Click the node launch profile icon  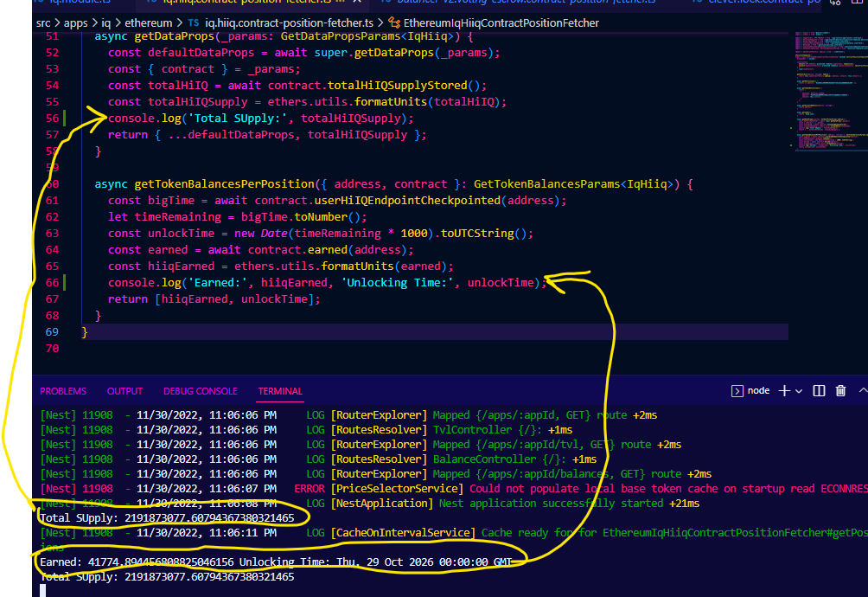737,391
